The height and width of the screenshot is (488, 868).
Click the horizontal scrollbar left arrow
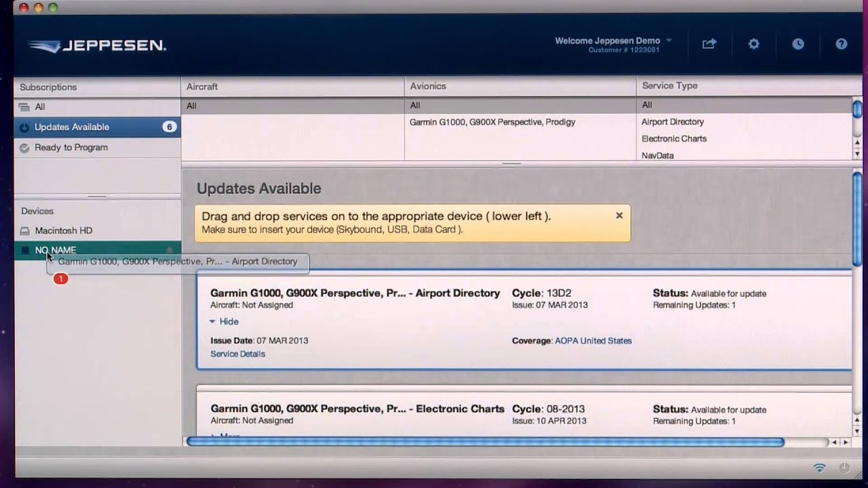[x=834, y=443]
